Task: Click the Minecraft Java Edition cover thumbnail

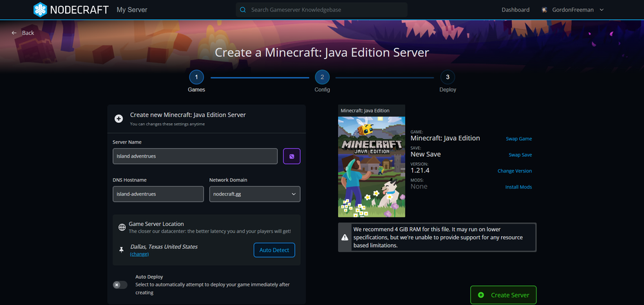Action: pyautogui.click(x=372, y=167)
